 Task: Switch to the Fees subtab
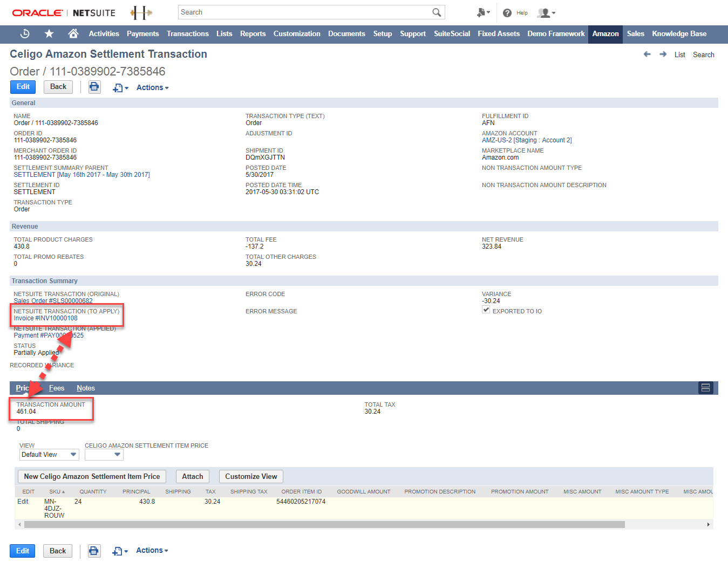point(57,388)
